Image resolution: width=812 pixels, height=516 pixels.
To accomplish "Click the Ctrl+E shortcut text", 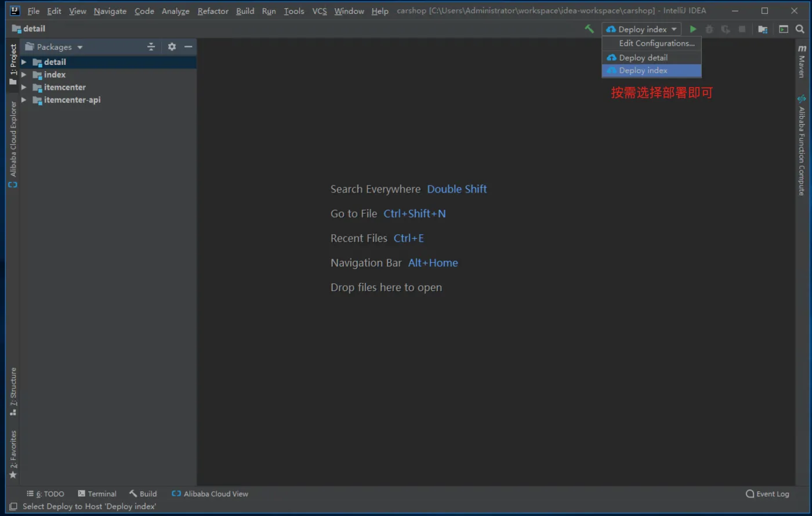I will point(409,238).
